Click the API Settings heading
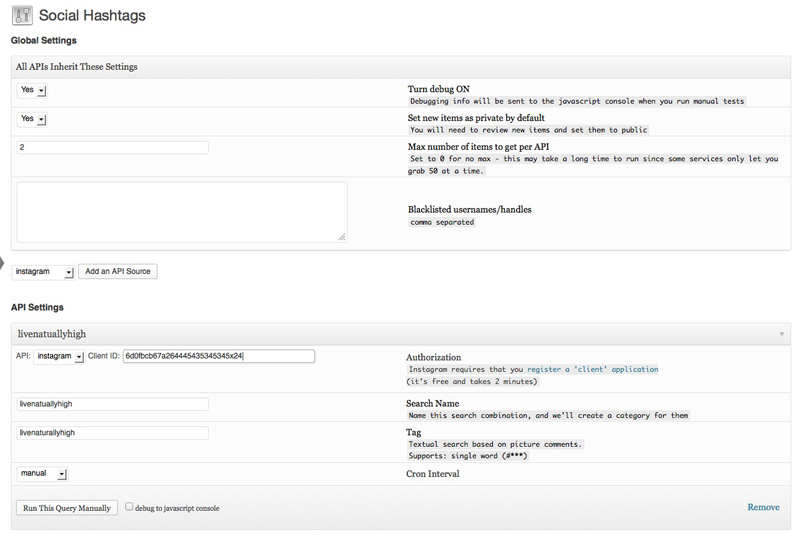 (37, 307)
